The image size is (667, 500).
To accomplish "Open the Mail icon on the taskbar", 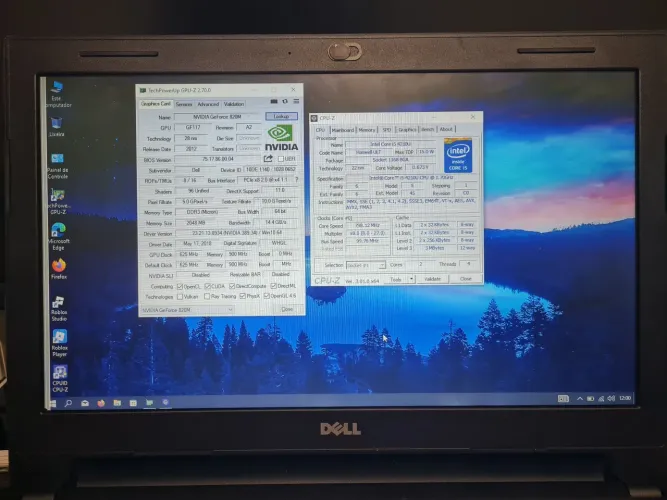I will (x=85, y=403).
